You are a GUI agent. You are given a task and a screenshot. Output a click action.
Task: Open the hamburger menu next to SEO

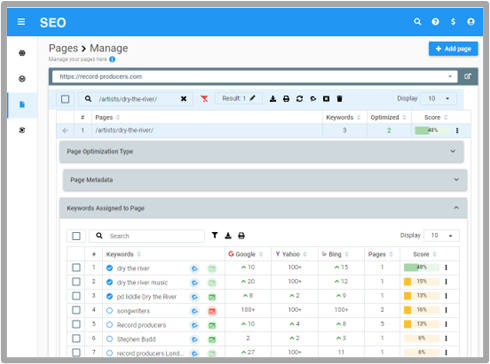[21, 22]
